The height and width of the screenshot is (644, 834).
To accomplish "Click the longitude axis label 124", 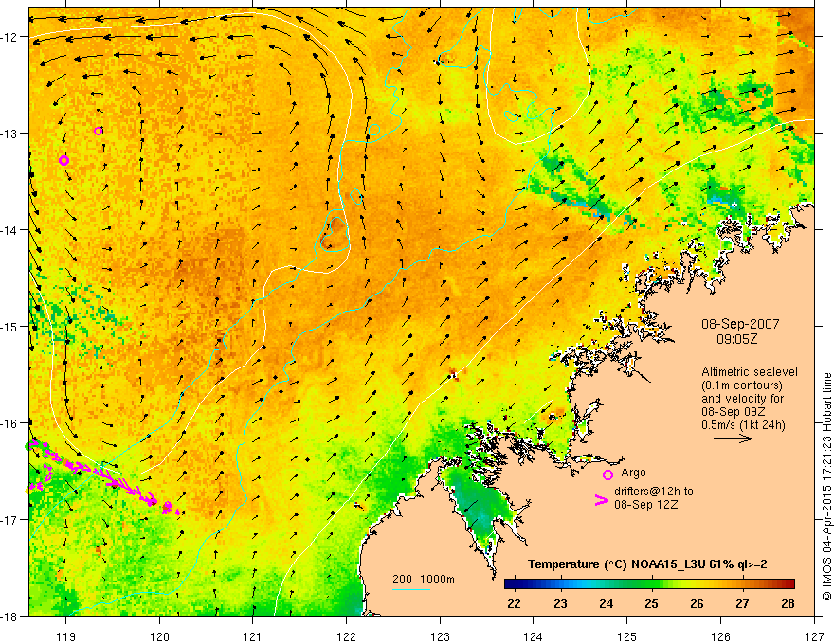I will (x=534, y=636).
